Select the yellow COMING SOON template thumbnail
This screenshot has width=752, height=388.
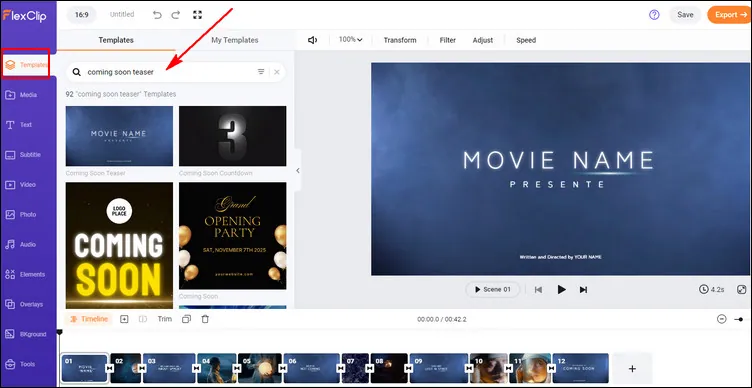coord(119,246)
